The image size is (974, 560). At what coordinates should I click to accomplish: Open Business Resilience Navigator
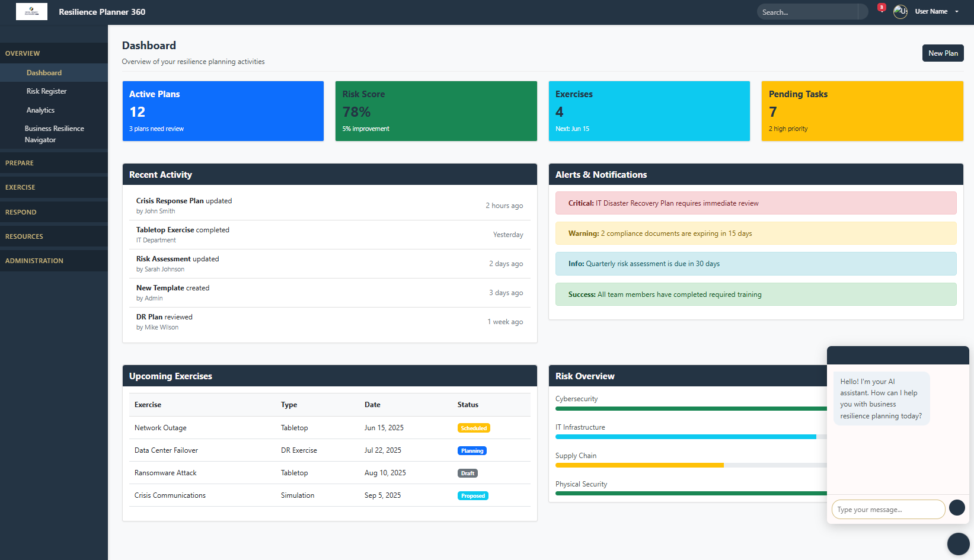point(54,134)
